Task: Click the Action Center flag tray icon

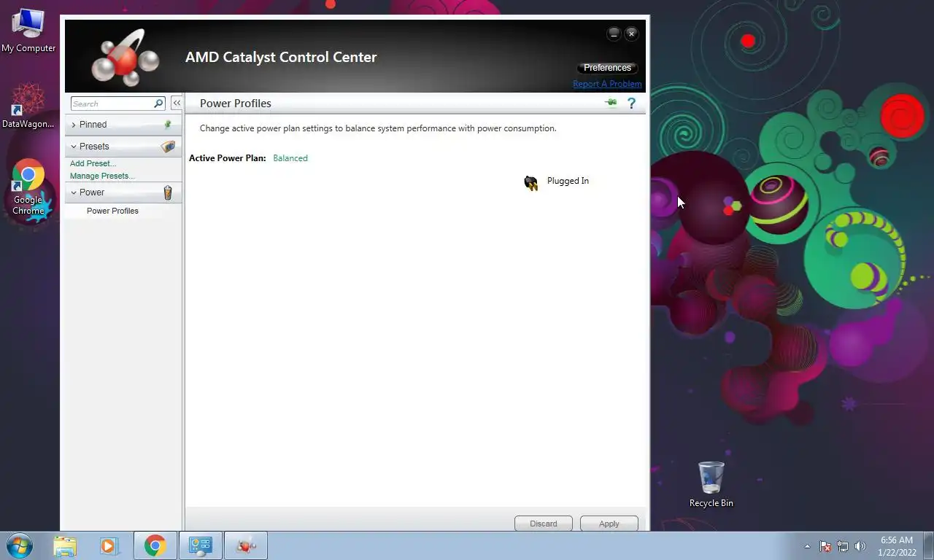Action: pos(825,546)
